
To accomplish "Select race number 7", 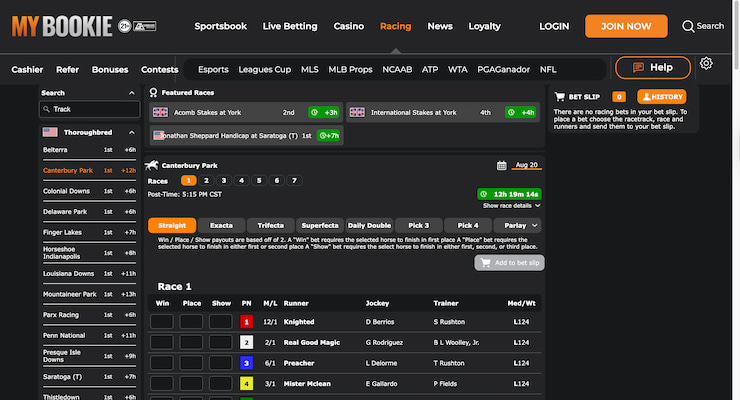I will click(294, 180).
